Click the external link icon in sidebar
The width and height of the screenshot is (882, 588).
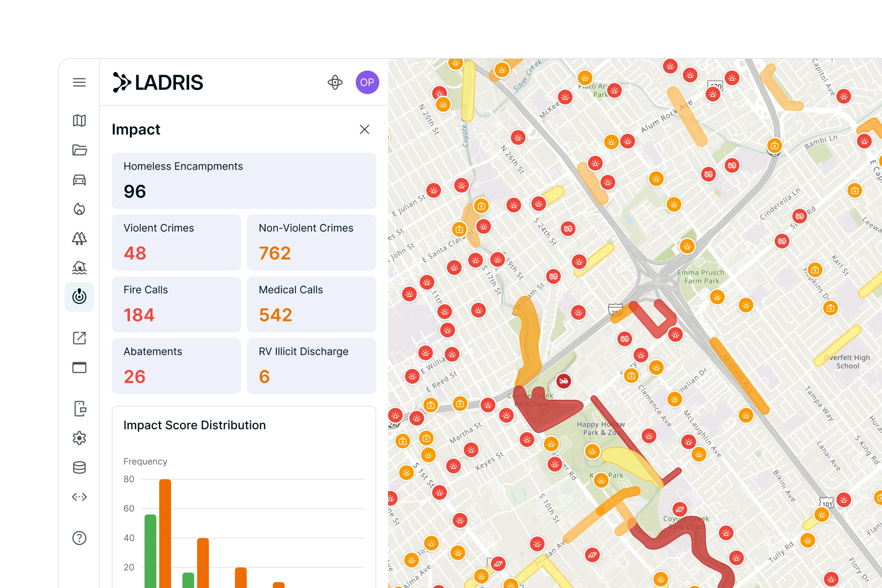click(x=79, y=338)
